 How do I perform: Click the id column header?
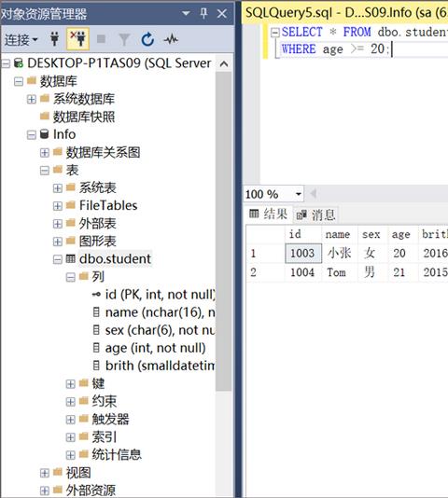(303, 234)
